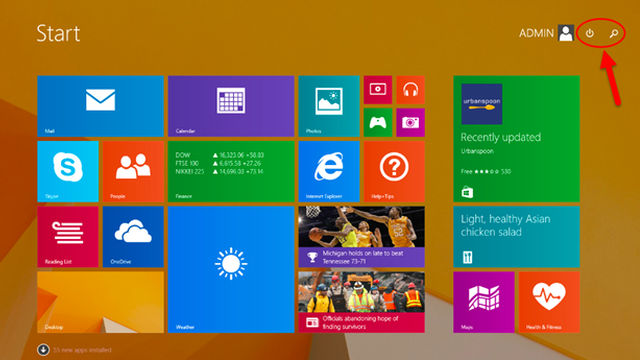Click the Search magnifier button
This screenshot has height=360, width=640.
614,33
